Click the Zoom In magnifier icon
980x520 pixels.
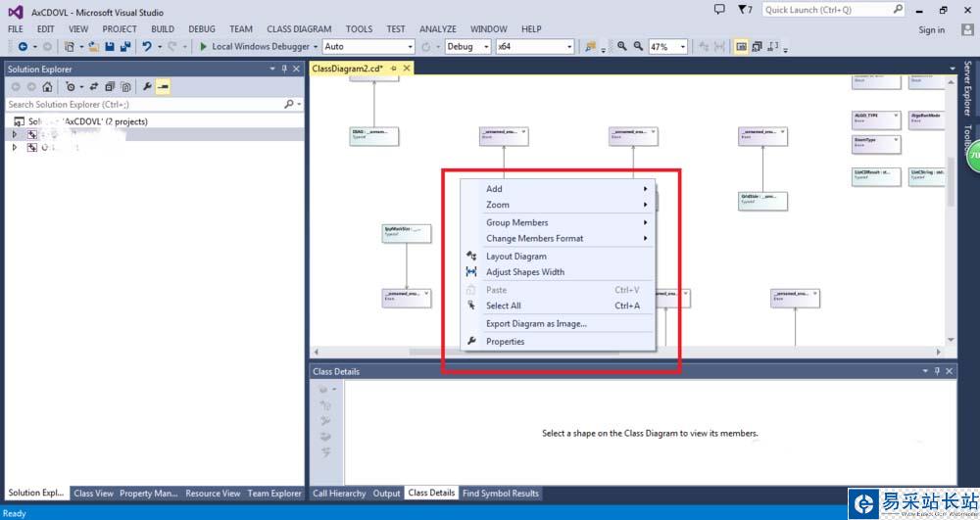622,47
